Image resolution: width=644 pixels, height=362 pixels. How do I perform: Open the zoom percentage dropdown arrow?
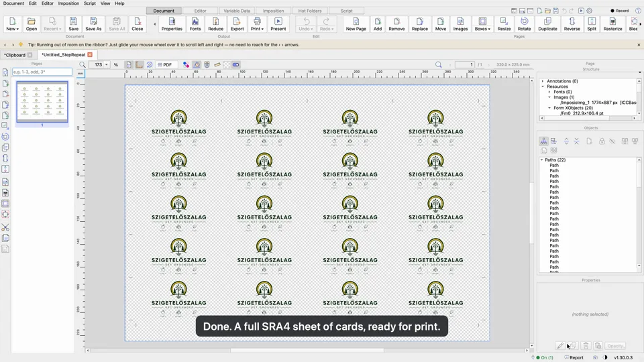coord(107,64)
